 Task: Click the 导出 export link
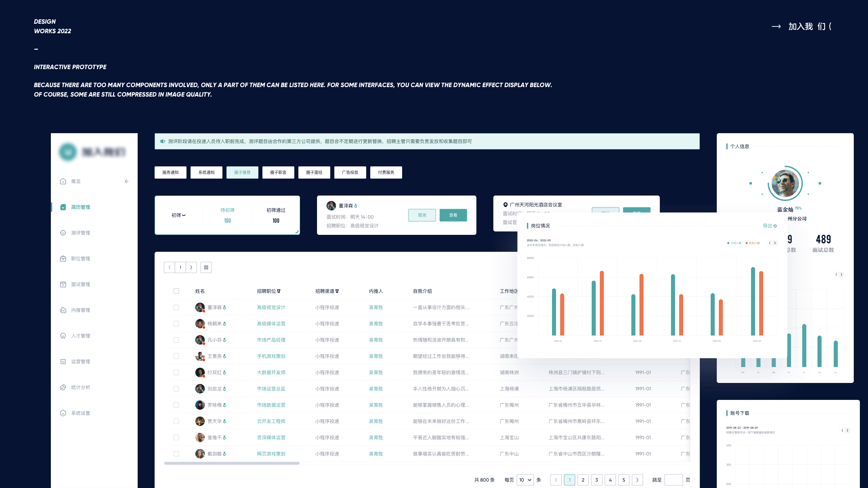(767, 226)
